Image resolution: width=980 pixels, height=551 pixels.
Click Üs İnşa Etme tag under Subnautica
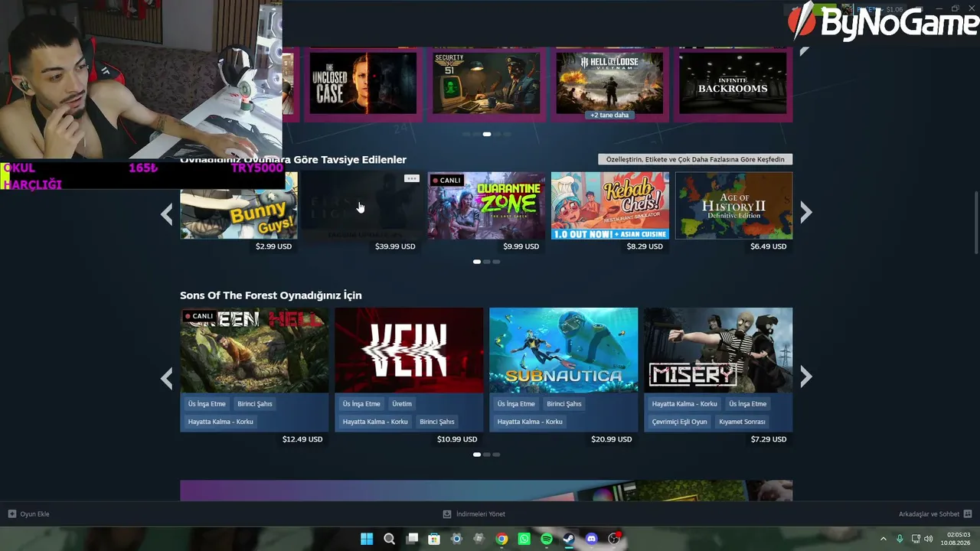pos(516,404)
